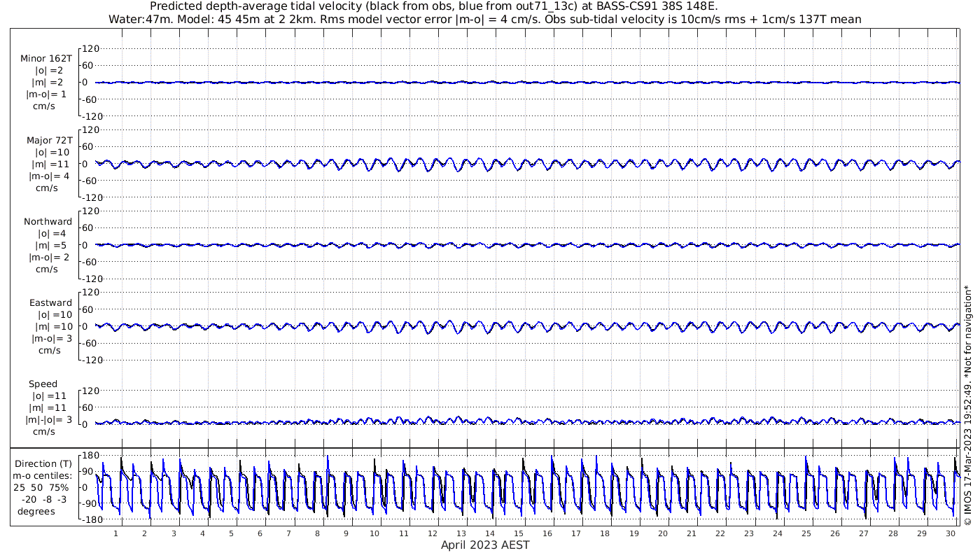Click the '180' tick on Direction axis
This screenshot has height=560, width=980.
click(90, 456)
